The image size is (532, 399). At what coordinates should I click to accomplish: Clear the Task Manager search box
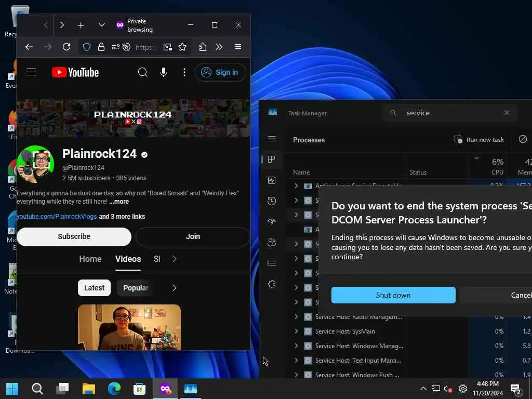507,113
